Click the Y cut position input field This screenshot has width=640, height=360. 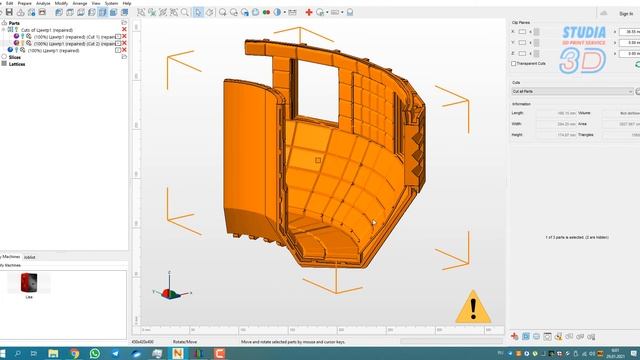[629, 42]
